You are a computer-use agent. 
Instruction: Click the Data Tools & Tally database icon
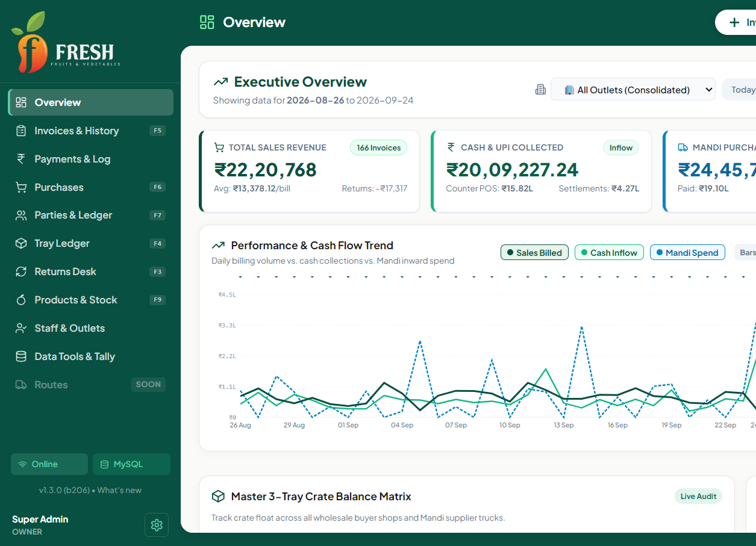click(x=21, y=356)
